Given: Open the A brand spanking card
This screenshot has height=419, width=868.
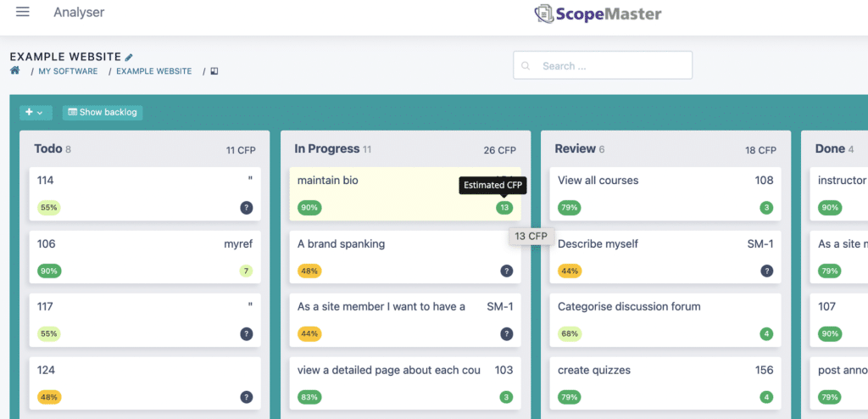Looking at the screenshot, I should pyautogui.click(x=404, y=257).
